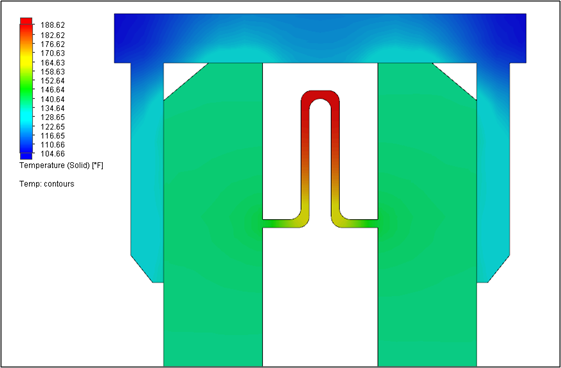Viewport: 561px width, 368px height.
Task: Click the 116.65 legend value
Action: click(x=53, y=136)
